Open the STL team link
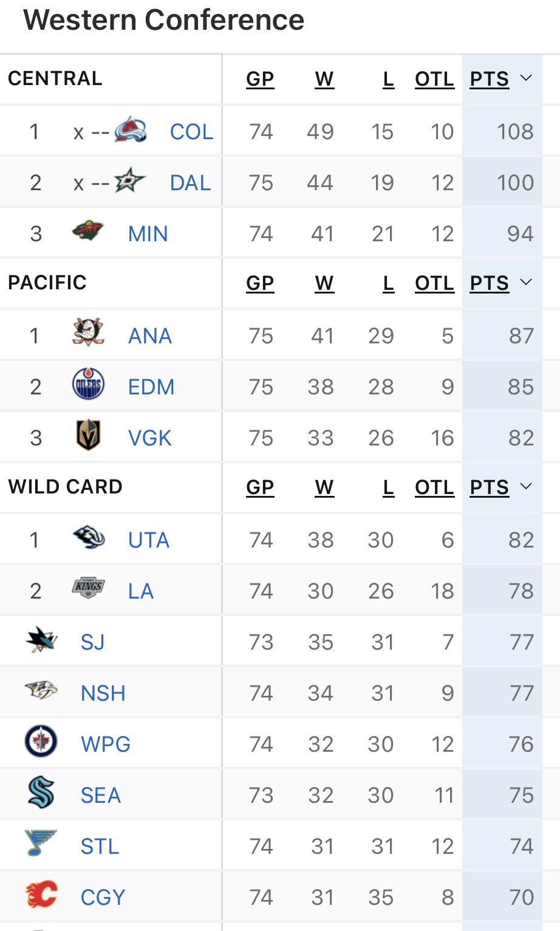Screen dimensions: 560x931 (100, 847)
